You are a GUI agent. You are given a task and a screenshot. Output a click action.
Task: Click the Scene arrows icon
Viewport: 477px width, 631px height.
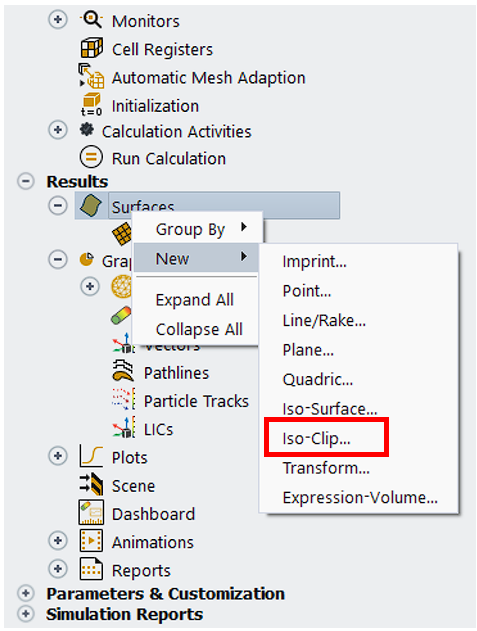tap(91, 484)
